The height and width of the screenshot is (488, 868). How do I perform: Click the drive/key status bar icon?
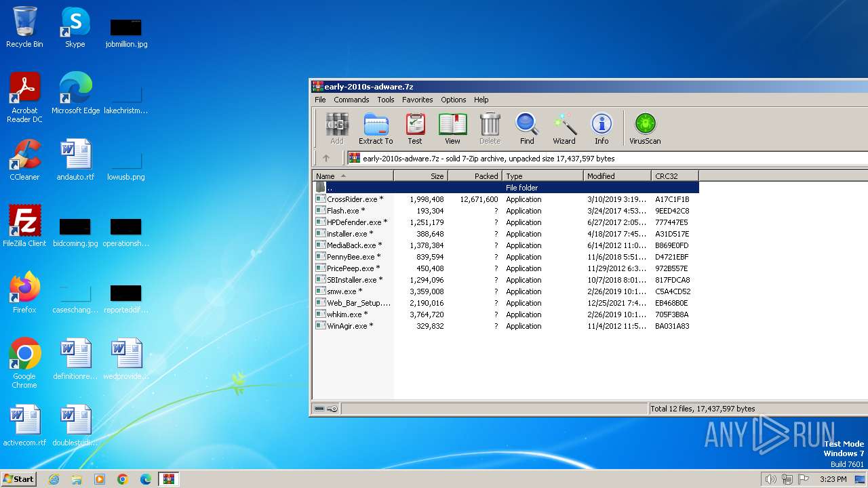point(326,409)
